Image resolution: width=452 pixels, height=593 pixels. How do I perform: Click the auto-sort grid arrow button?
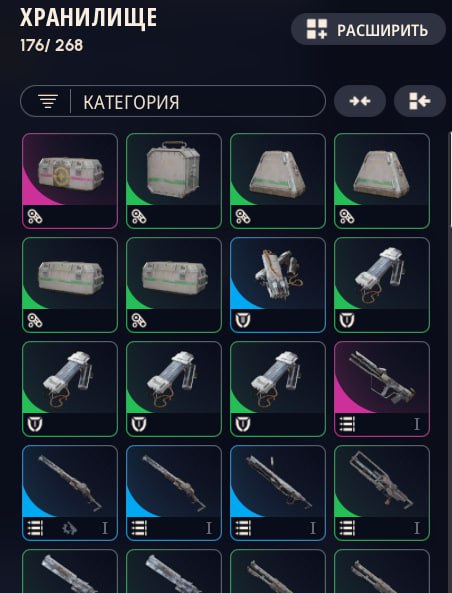(x=420, y=101)
